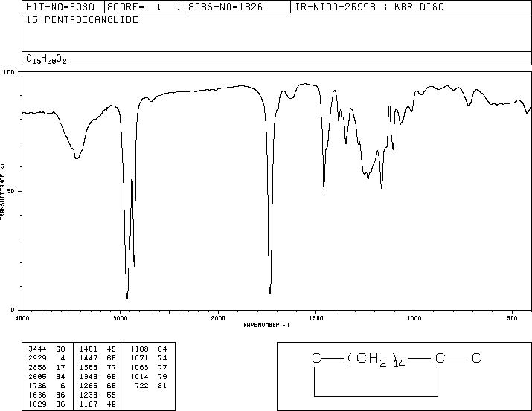Click the C-H stretch peak near 2929
The height and width of the screenshot is (411, 532).
pos(127,297)
